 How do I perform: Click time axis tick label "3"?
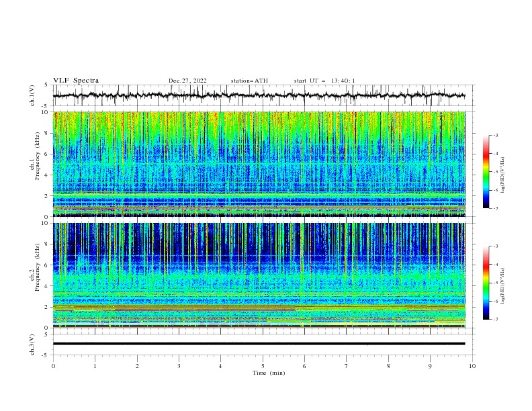point(179,366)
